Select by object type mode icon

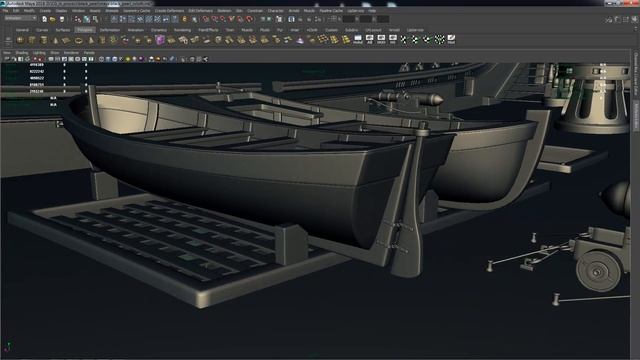coord(87,19)
